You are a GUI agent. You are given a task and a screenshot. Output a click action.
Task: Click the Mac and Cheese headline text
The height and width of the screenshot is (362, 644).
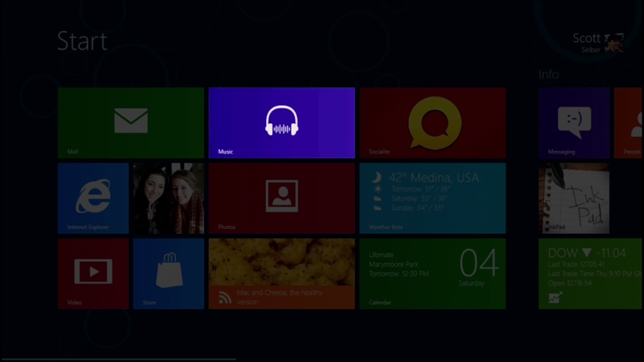[x=280, y=297]
